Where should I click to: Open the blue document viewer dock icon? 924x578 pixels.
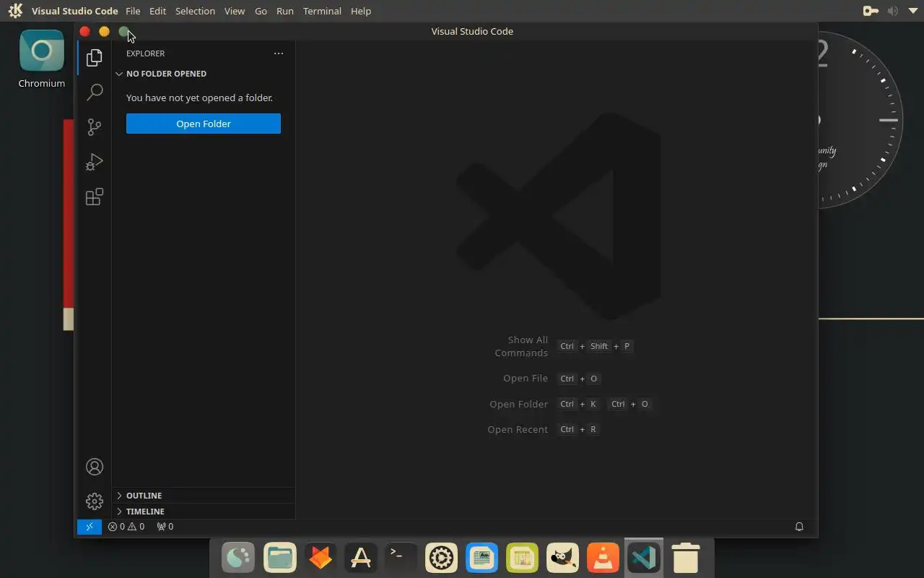(482, 558)
